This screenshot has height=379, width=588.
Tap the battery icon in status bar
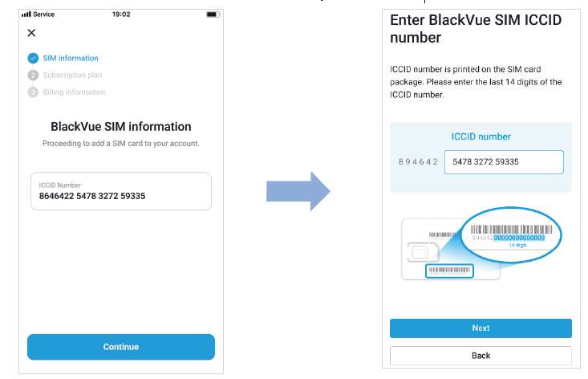(x=212, y=14)
